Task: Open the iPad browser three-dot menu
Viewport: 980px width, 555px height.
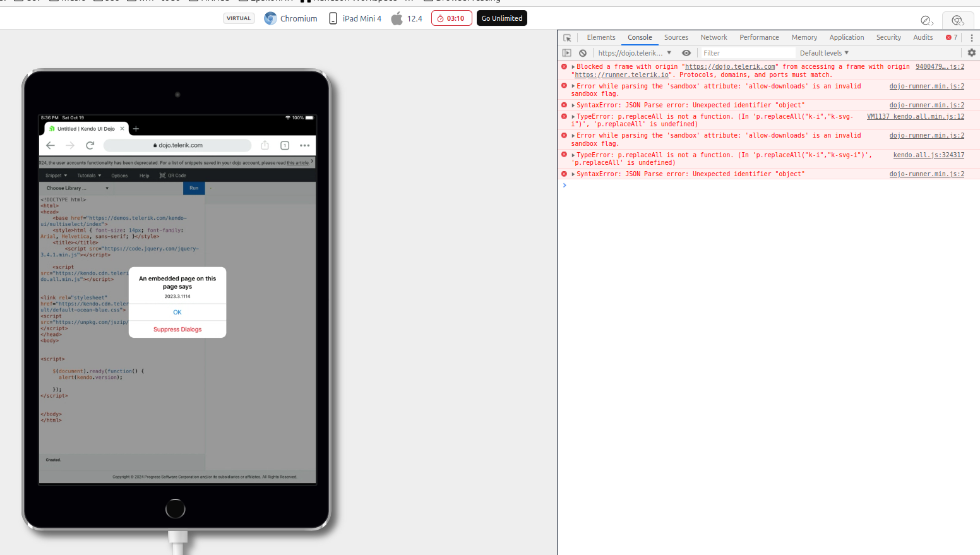Action: pos(305,145)
